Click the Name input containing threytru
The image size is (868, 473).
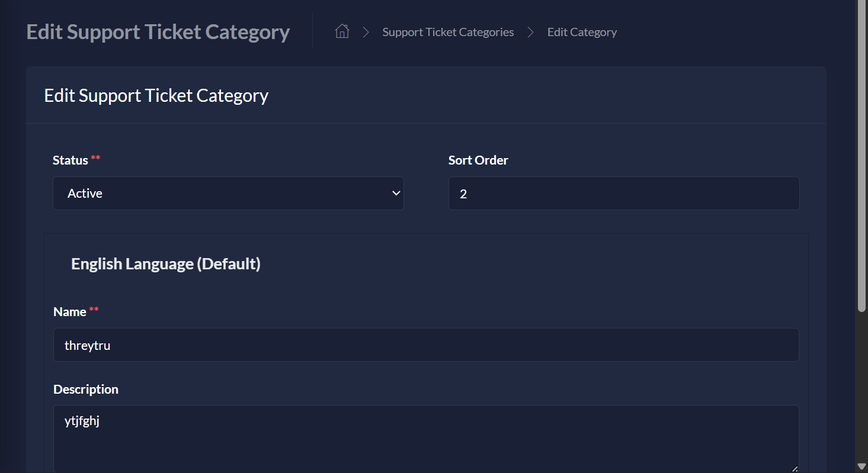(x=426, y=345)
